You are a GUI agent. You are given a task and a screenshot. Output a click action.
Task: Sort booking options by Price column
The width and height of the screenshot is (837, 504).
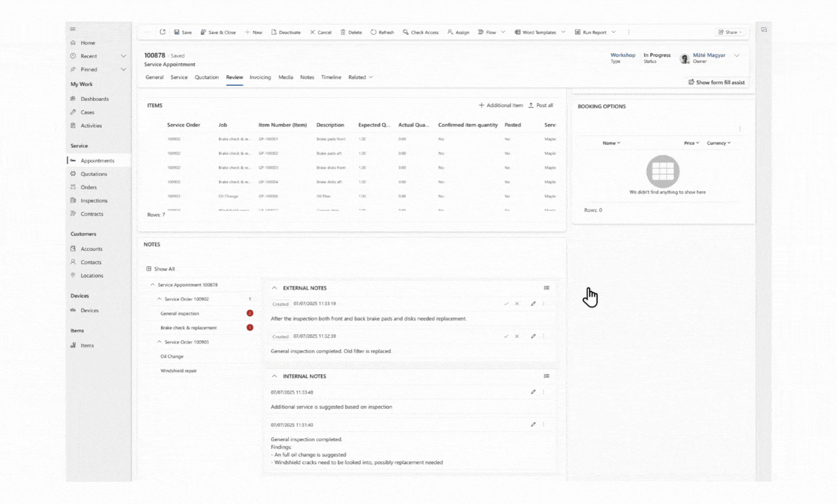[691, 143]
